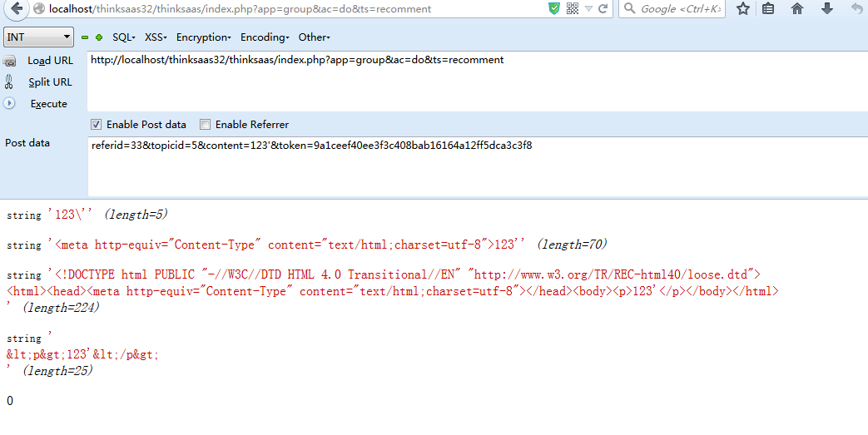Click the Execute button
The width and height of the screenshot is (868, 435).
49,103
